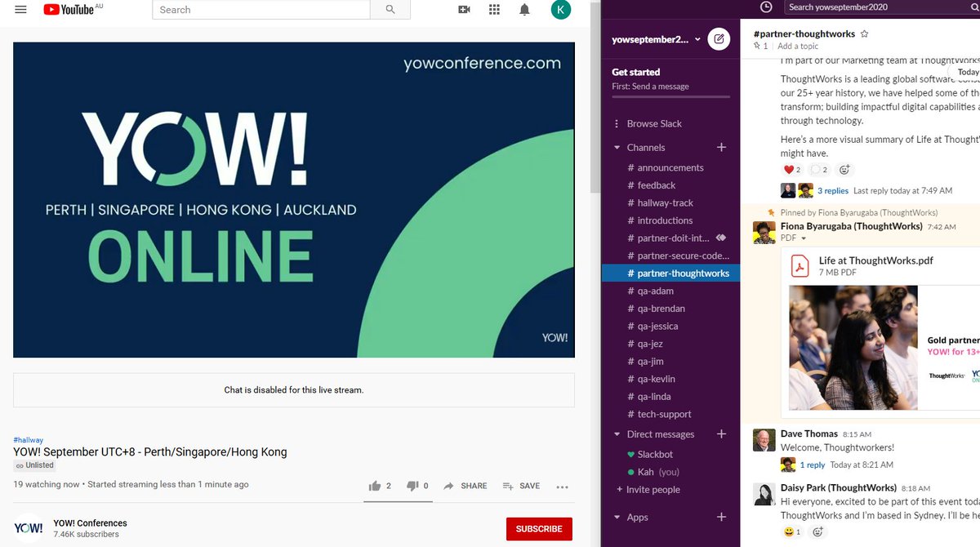Click the #hallway hashtag link
The width and height of the screenshot is (980, 547).
click(x=29, y=440)
